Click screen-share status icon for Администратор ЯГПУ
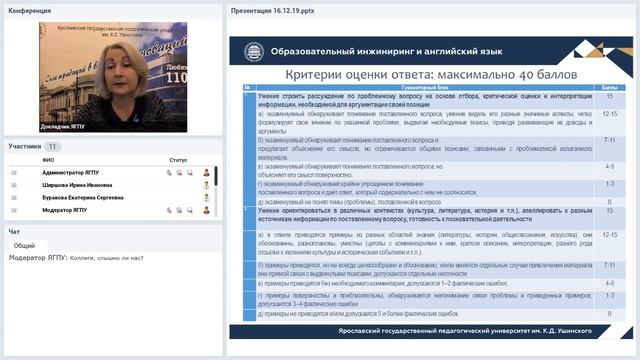This screenshot has height=360, width=640. tap(190, 173)
